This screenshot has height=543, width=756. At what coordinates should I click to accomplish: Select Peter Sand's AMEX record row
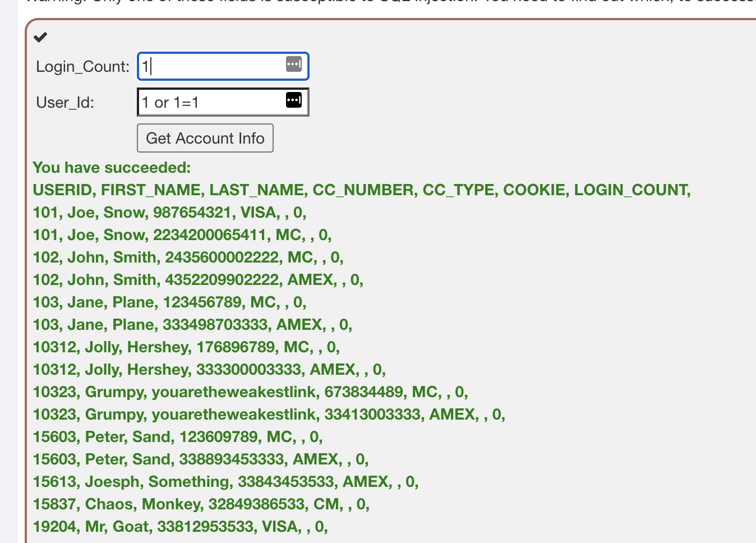(200, 459)
